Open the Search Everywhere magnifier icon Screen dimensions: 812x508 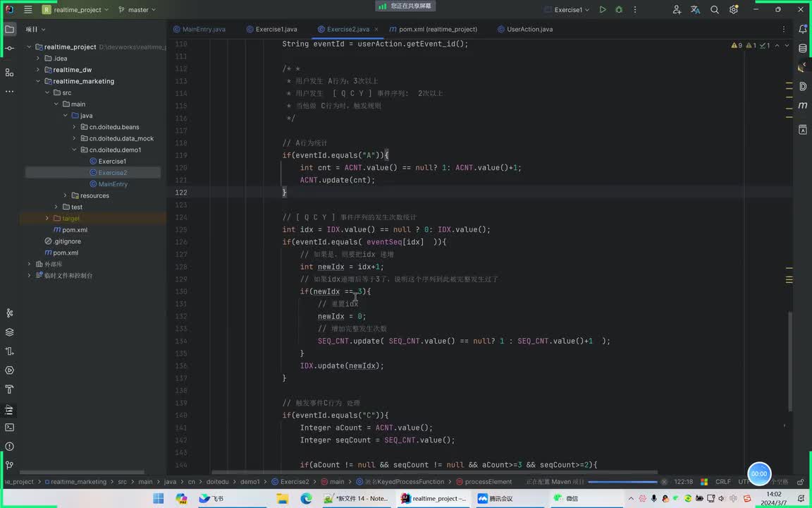pos(715,10)
